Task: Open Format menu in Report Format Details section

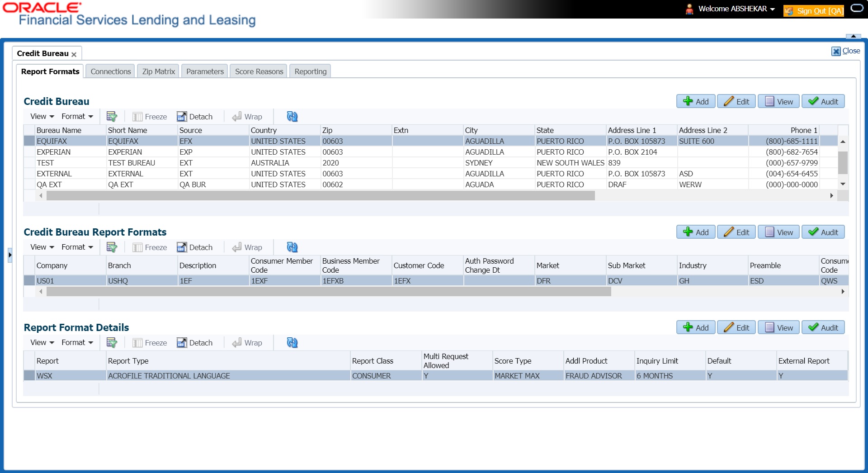Action: click(77, 342)
